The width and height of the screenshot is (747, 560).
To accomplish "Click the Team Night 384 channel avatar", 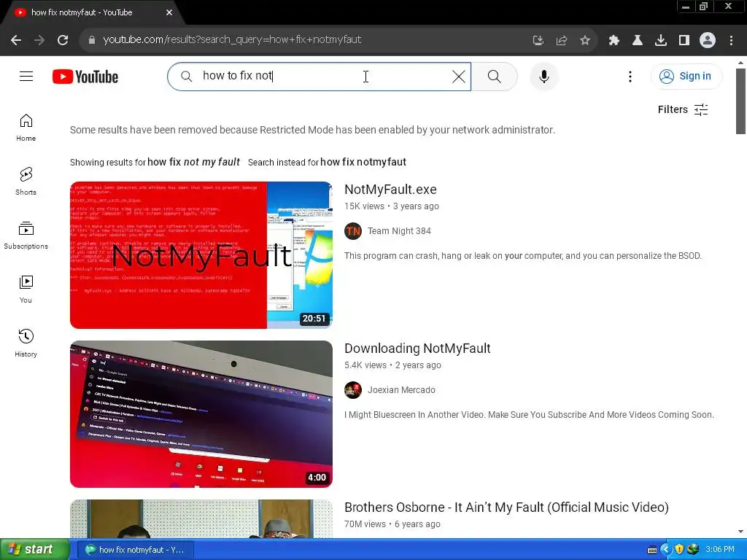I will pos(353,231).
